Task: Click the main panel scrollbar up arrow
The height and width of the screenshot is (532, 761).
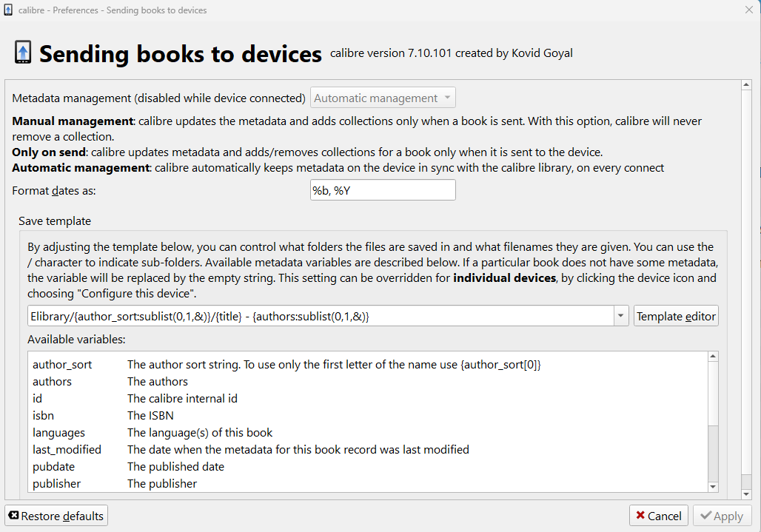Action: tap(747, 87)
